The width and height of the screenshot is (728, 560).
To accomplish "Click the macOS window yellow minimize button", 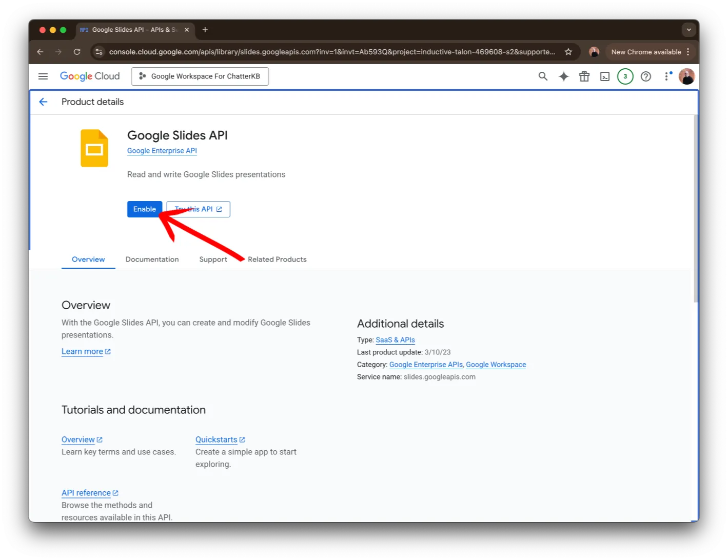I will pos(53,30).
